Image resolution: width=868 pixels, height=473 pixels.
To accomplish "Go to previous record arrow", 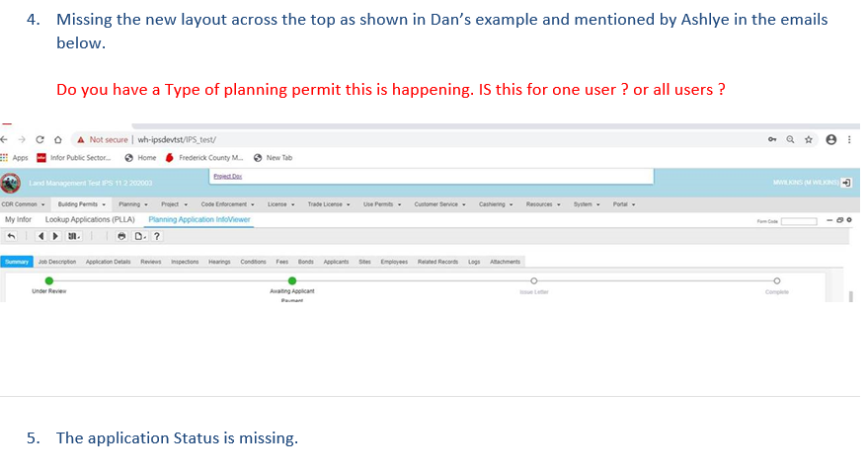I will point(40,236).
